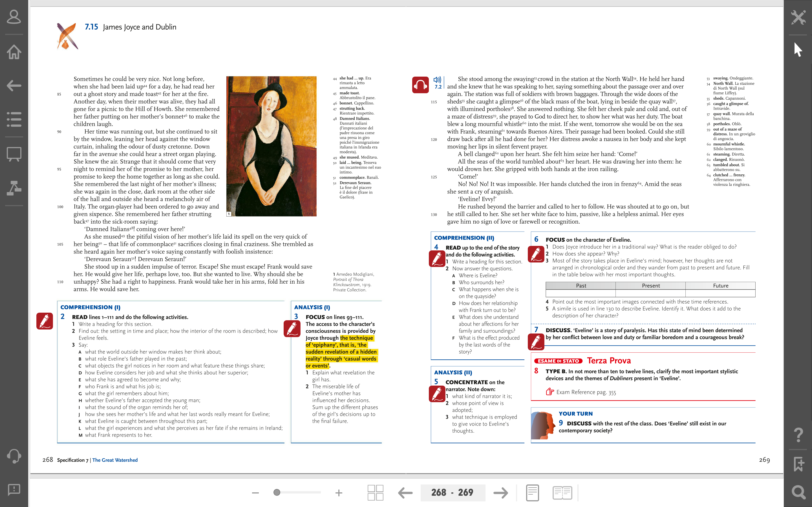Go to the home icon
Image resolution: width=812 pixels, height=507 pixels.
point(14,52)
